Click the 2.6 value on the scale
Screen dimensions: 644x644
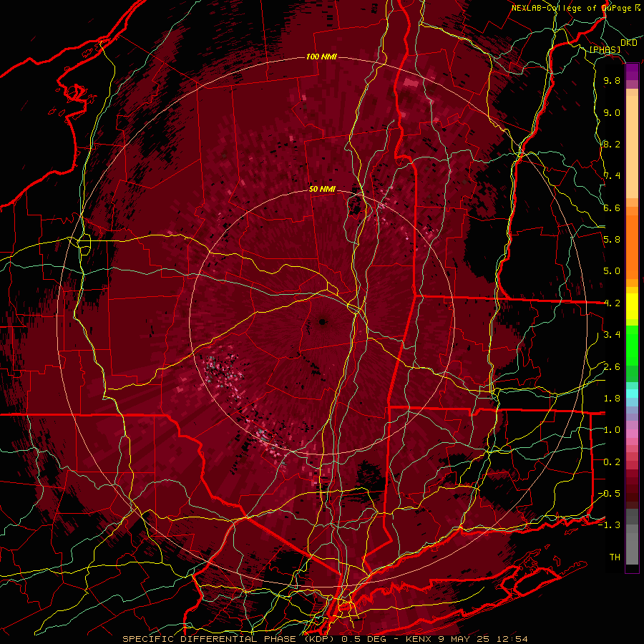[612, 367]
